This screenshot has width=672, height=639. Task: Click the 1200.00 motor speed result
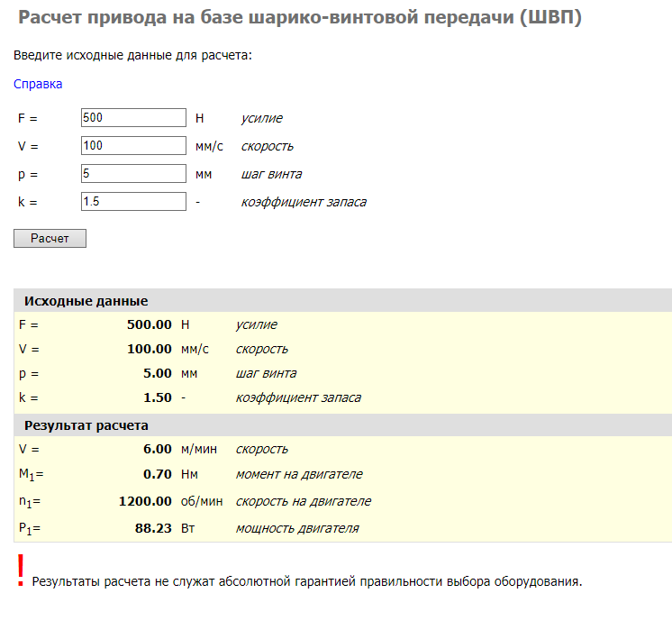click(145, 501)
